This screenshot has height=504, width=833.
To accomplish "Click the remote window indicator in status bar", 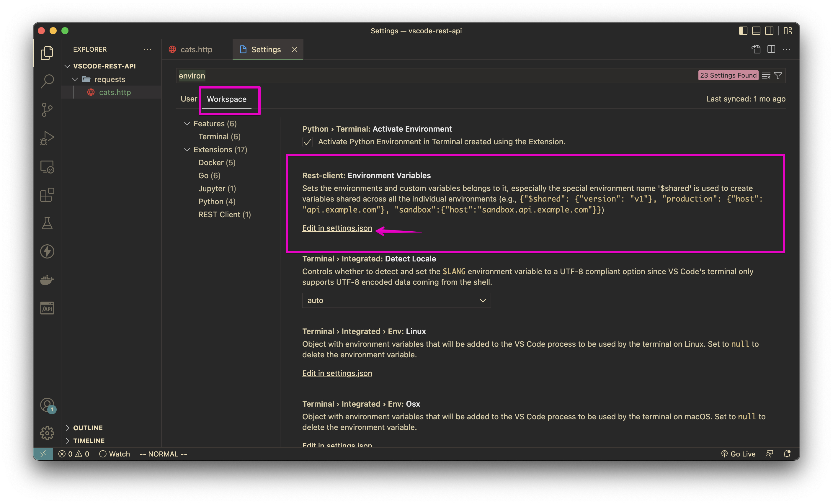I will click(43, 454).
